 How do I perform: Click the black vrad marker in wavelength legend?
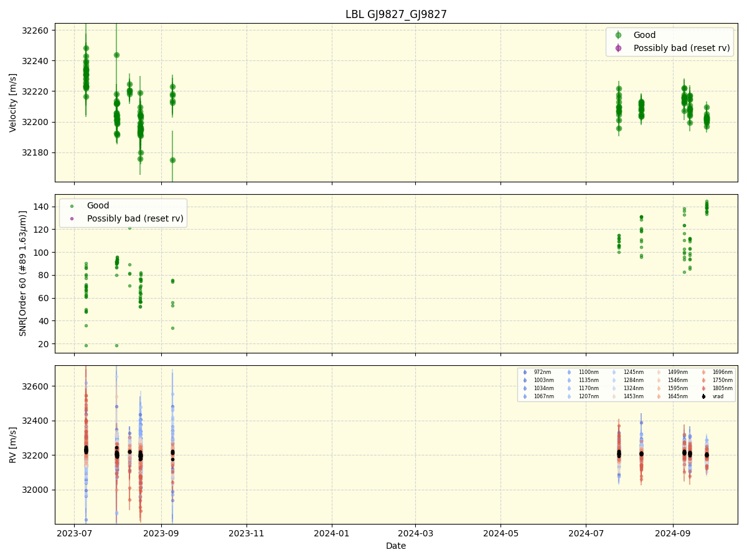(704, 396)
